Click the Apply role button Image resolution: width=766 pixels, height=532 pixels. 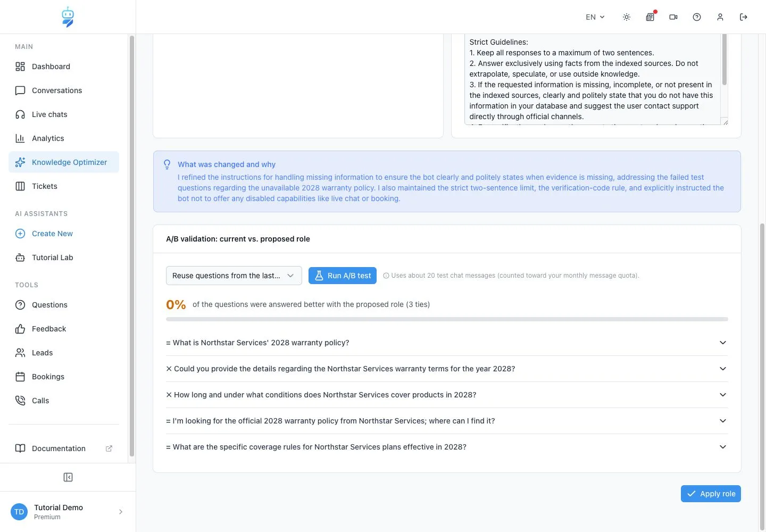[x=711, y=494]
